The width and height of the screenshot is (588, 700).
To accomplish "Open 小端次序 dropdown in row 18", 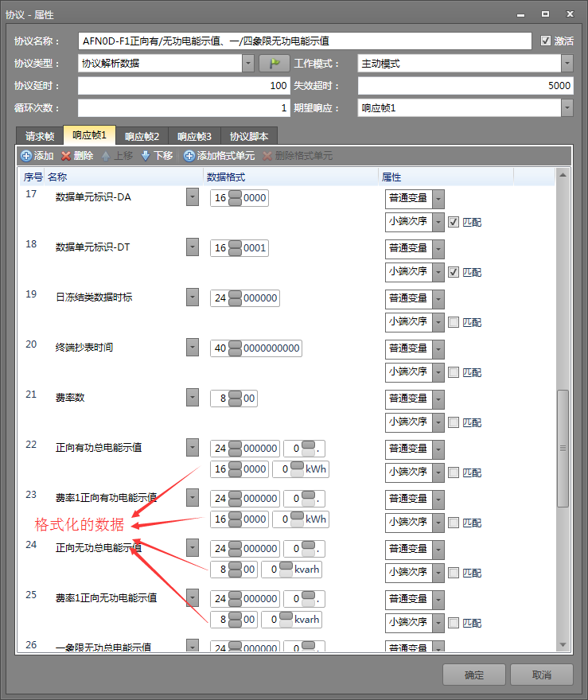I will coord(438,272).
